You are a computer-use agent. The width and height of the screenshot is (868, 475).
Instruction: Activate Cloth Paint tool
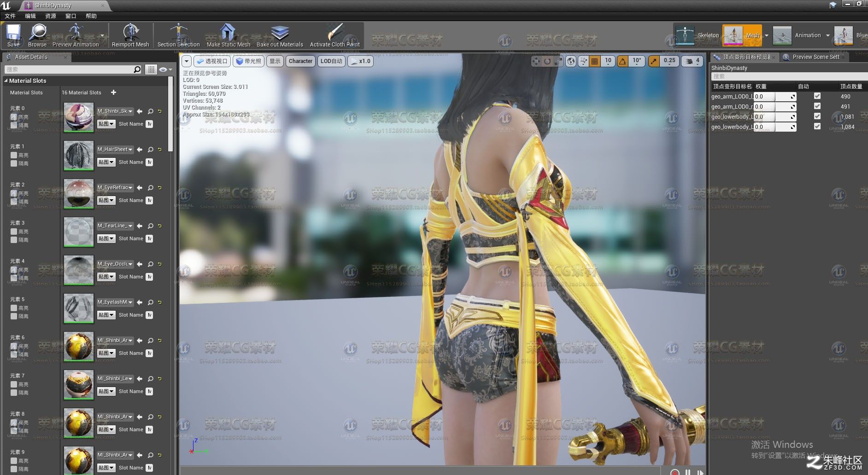point(335,35)
